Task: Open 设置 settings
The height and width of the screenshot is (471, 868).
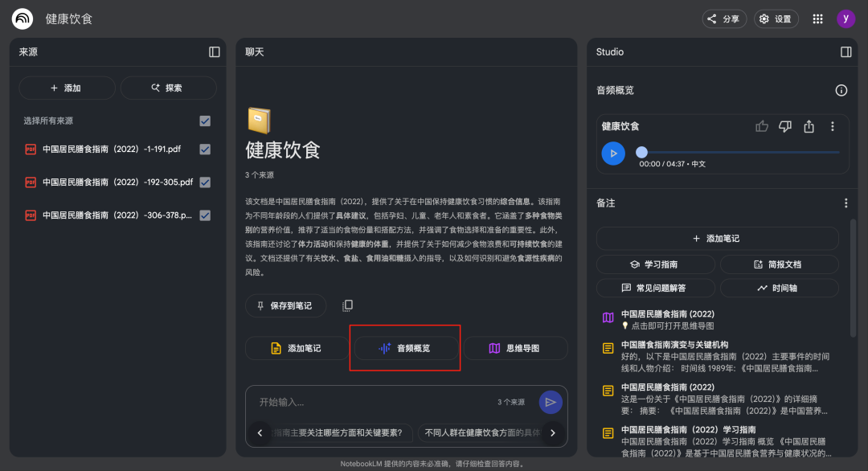Action: (x=776, y=18)
